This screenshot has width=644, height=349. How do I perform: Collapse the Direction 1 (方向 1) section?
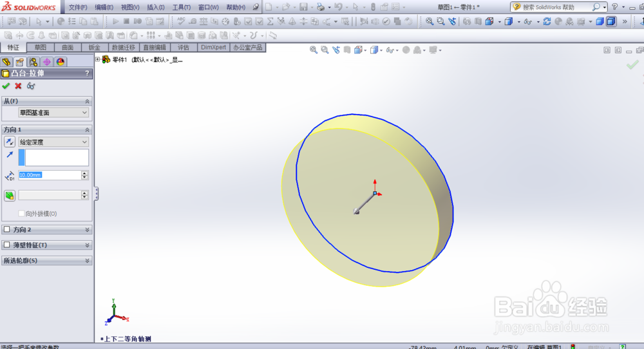coord(87,129)
